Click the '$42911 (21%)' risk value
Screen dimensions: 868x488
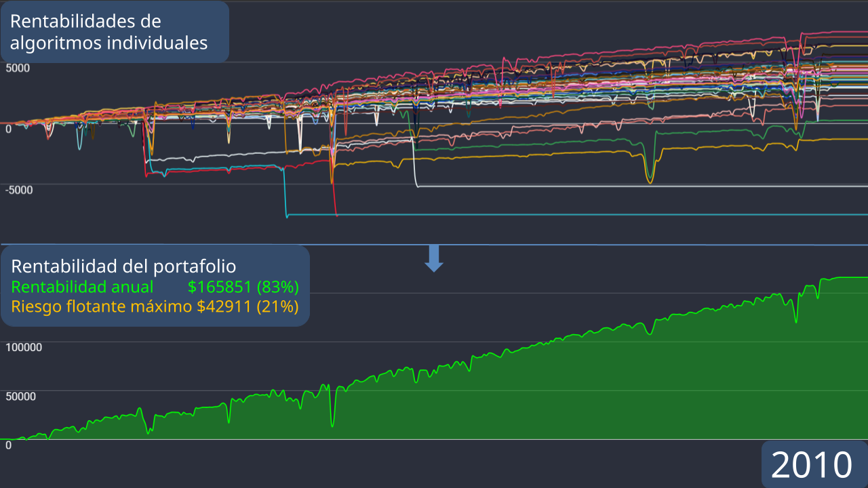point(248,306)
